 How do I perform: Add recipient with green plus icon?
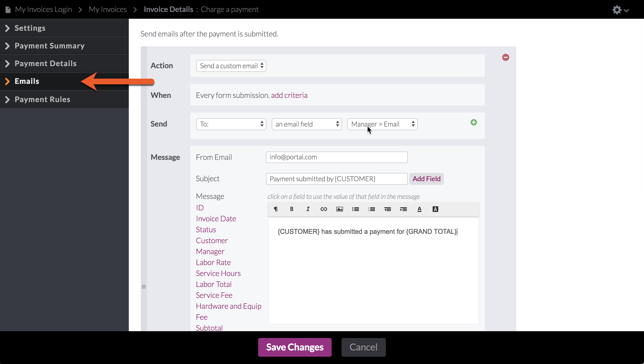click(x=473, y=122)
